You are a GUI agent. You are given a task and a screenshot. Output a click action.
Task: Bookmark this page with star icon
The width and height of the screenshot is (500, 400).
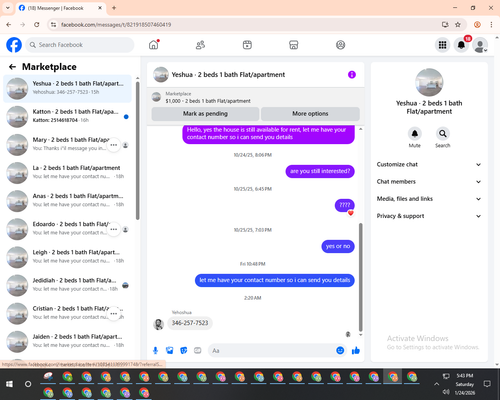458,25
